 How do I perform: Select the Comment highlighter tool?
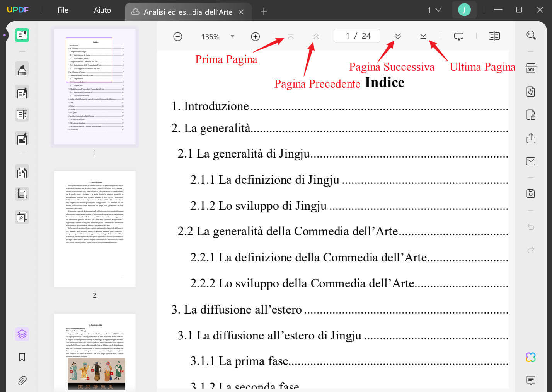22,70
